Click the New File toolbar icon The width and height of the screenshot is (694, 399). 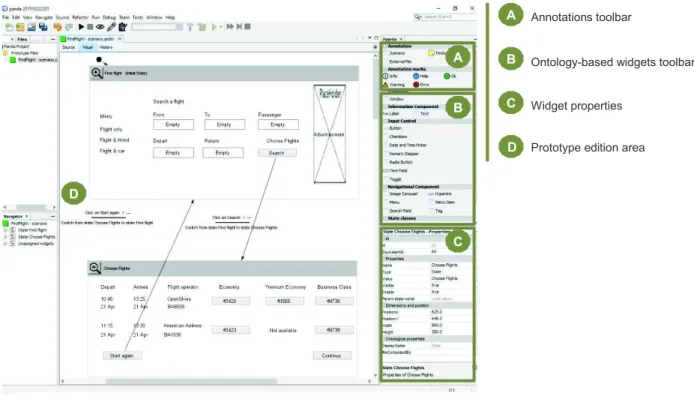(x=9, y=27)
